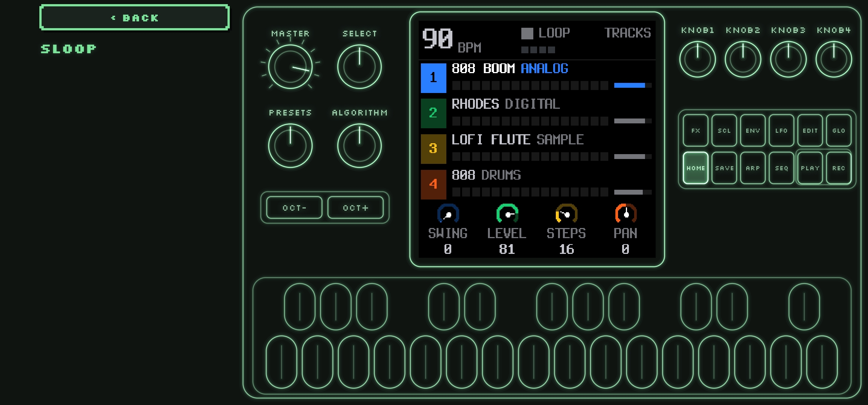Click the PAN dial icon

pyautogui.click(x=626, y=213)
